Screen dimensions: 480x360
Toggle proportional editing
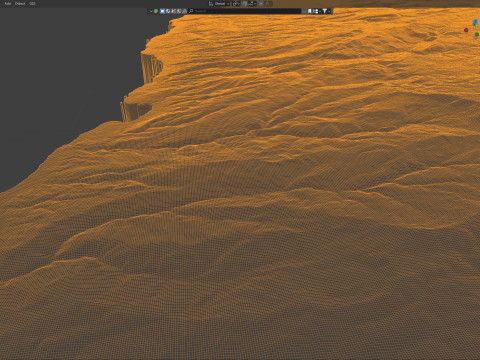tap(261, 4)
